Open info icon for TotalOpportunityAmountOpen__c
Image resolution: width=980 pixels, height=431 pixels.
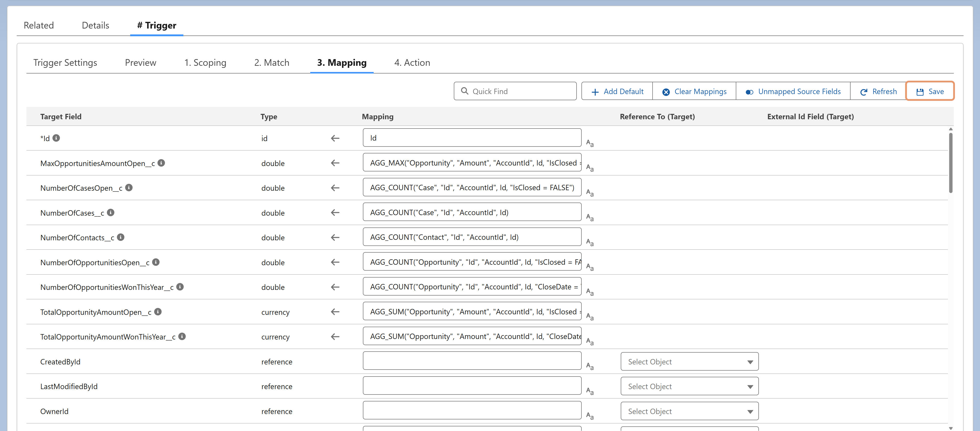158,312
